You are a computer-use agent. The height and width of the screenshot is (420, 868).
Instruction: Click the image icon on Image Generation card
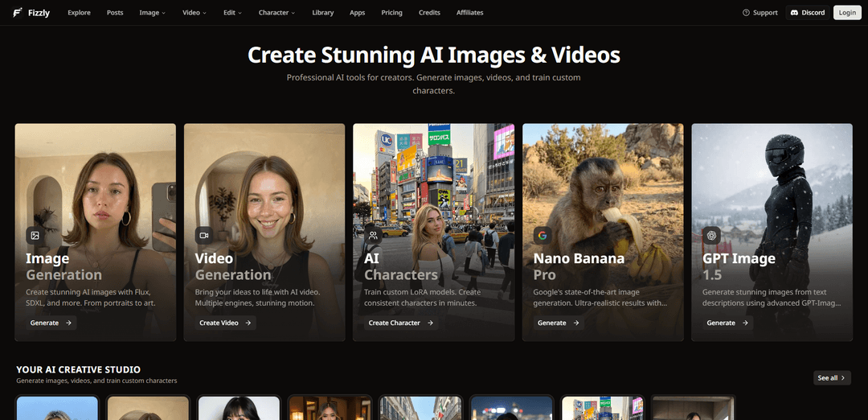[x=35, y=235]
